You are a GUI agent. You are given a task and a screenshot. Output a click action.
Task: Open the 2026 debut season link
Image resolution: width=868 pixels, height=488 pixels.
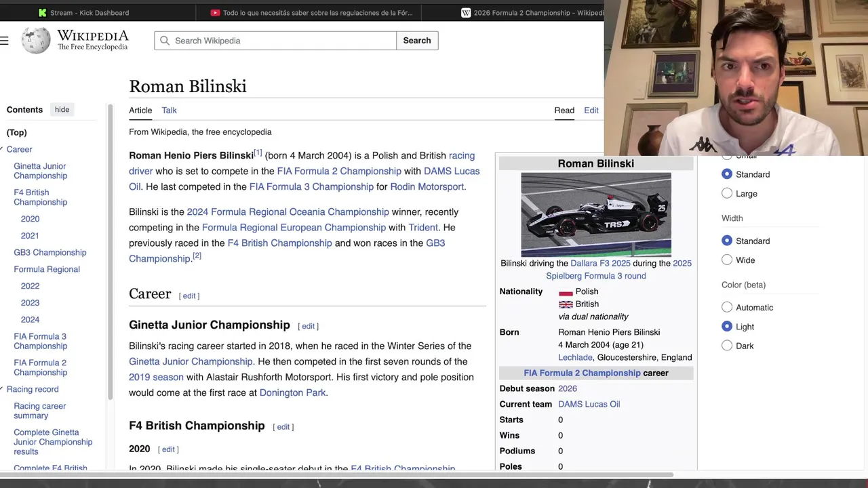568,388
